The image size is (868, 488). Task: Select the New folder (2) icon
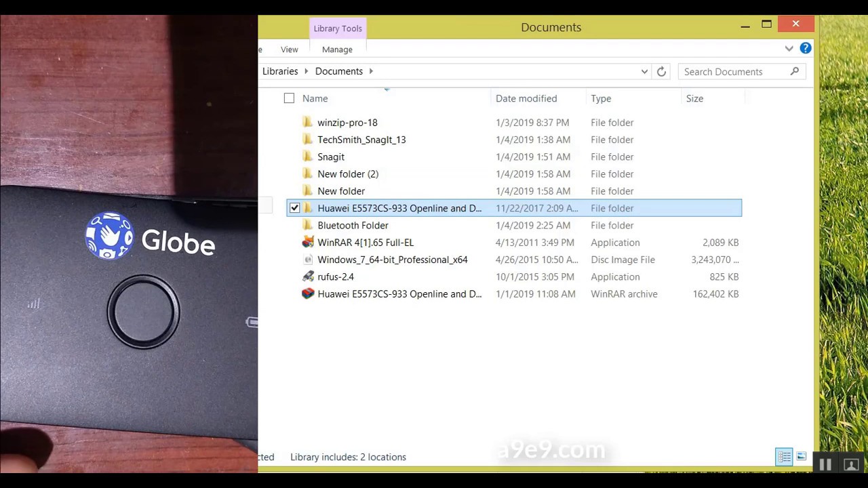308,174
